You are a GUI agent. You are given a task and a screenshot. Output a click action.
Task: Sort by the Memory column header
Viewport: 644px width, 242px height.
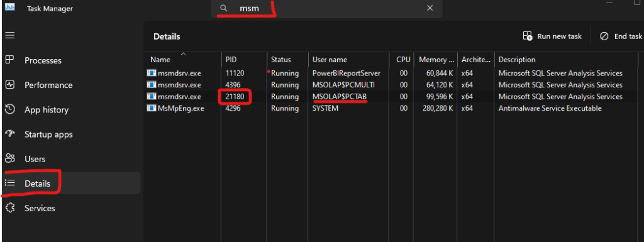[435, 60]
